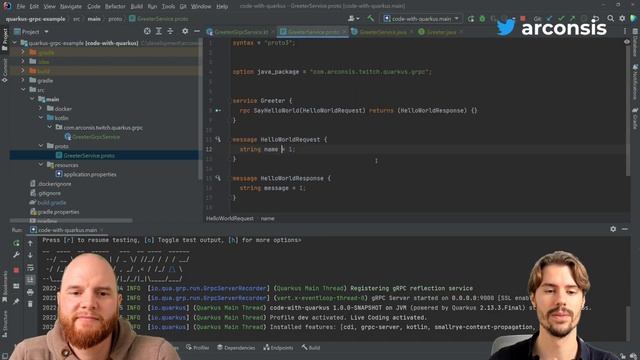Open Profiler tool window
This screenshot has height=360, width=640.
[x=198, y=348]
